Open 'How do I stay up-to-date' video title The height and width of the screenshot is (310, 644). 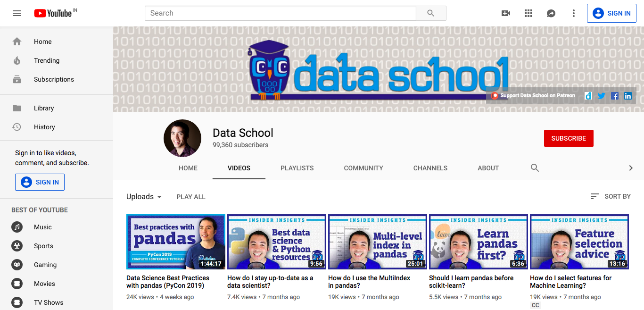coord(270,282)
